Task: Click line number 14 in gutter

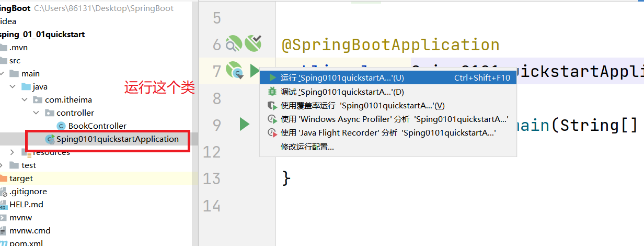Action: click(x=211, y=206)
